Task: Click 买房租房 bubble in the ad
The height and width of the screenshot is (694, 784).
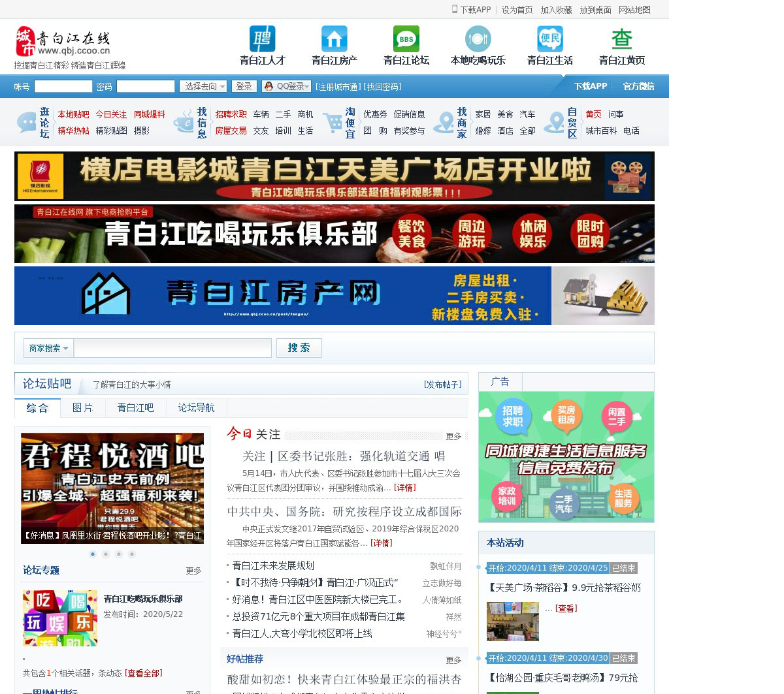Action: pos(566,415)
